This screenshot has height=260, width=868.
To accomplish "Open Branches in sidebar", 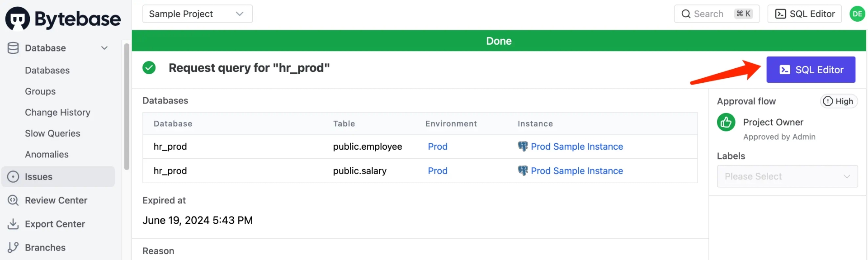I will (45, 247).
